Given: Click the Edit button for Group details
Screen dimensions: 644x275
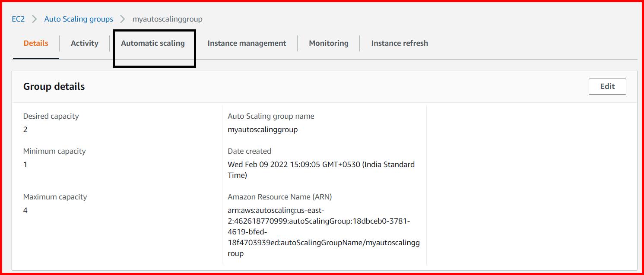Looking at the screenshot, I should tap(607, 86).
